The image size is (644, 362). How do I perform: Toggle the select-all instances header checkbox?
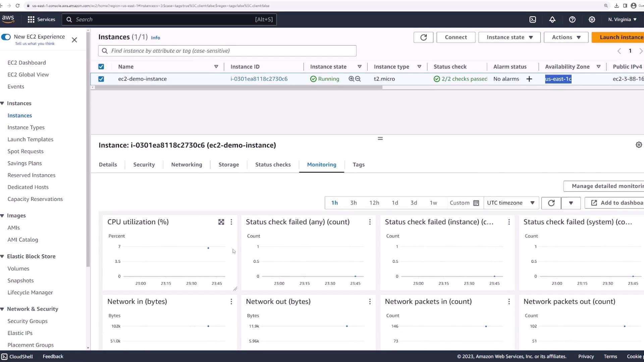point(101,67)
